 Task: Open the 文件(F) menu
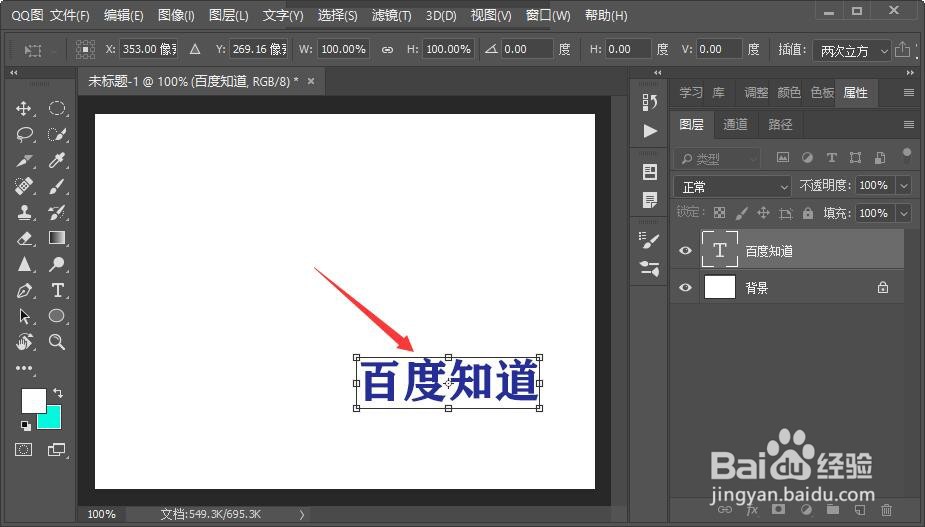(70, 15)
